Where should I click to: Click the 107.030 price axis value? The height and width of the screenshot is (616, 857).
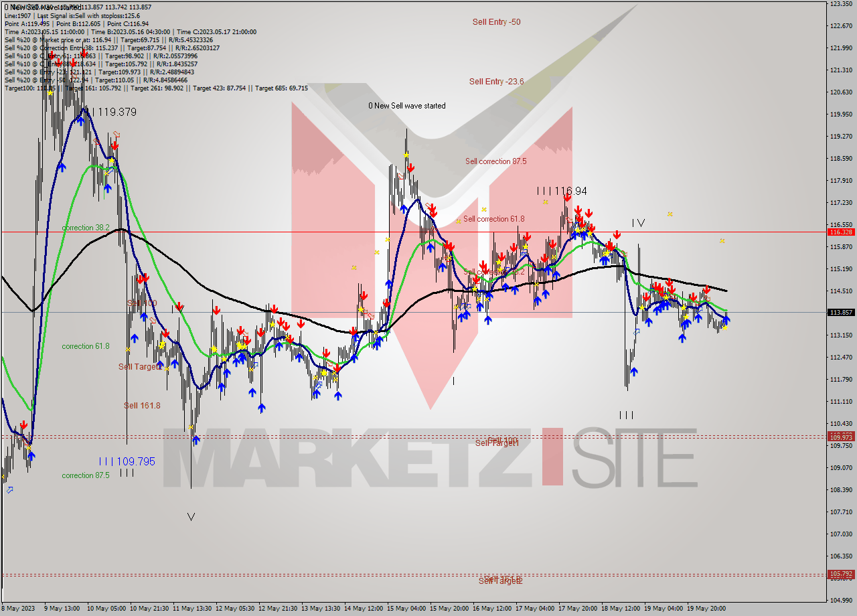point(841,534)
